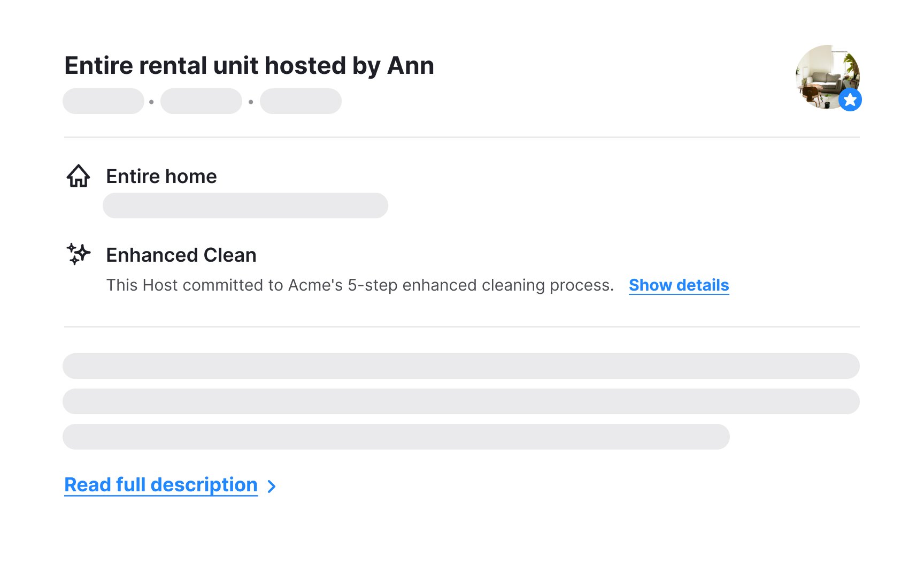The height and width of the screenshot is (578, 924).
Task: Click the chevron after Read full description
Action: (x=272, y=486)
